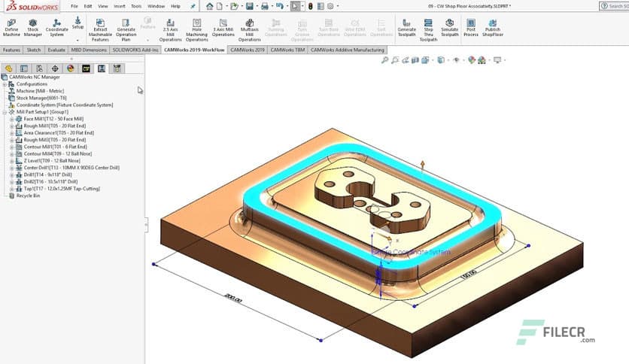Open the Setup dropdown arrow
The height and width of the screenshot is (364, 629).
77,39
